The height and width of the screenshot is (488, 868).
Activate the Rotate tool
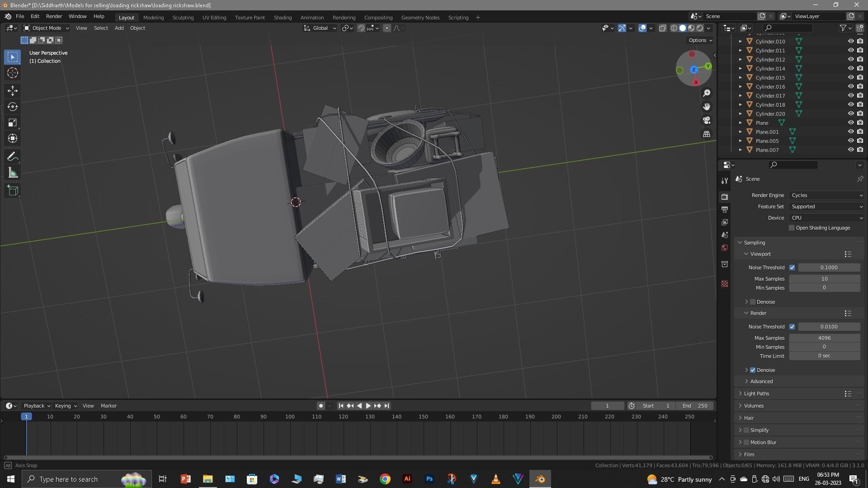coord(13,107)
